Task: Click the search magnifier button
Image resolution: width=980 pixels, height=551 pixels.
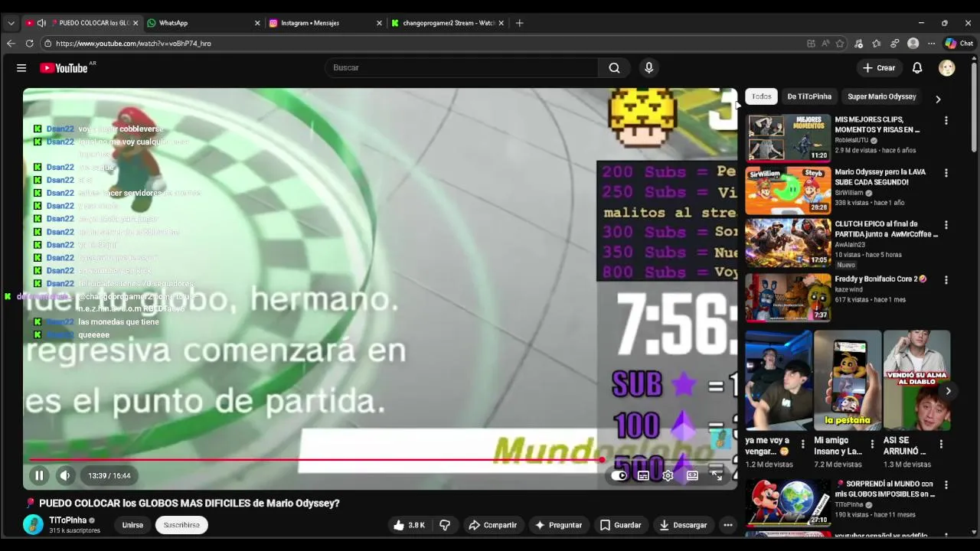Action: (614, 68)
